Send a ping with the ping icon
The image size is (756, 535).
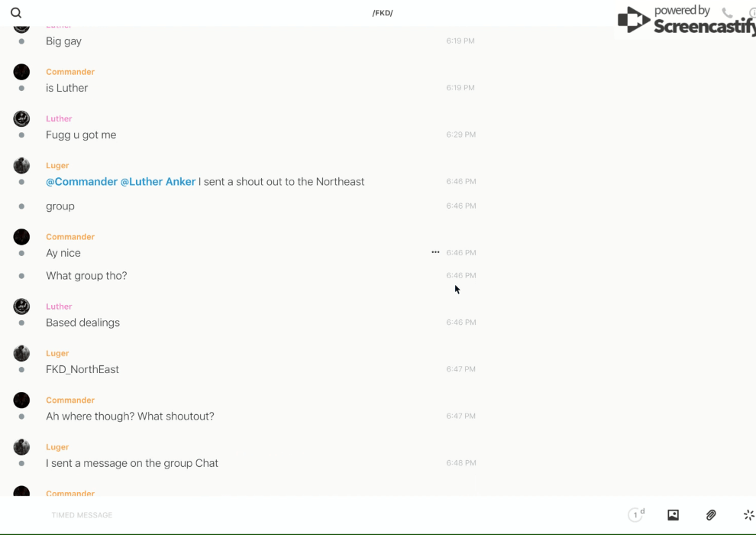748,515
